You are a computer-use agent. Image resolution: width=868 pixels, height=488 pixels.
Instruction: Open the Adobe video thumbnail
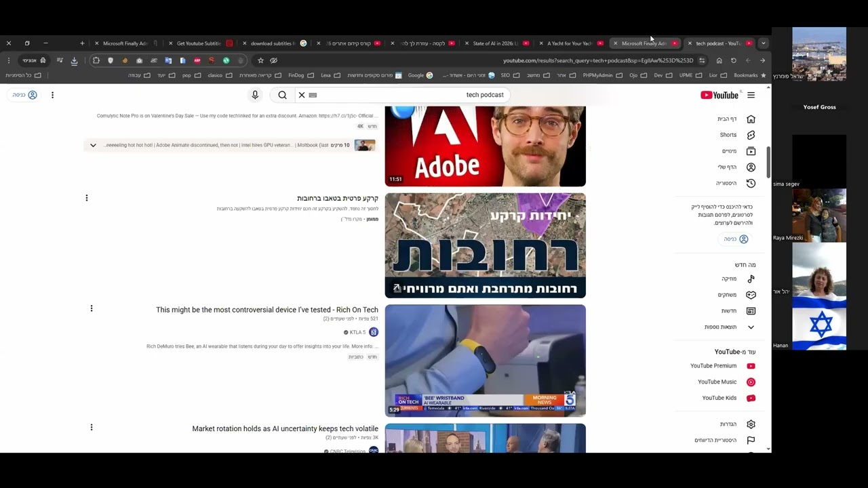point(486,146)
